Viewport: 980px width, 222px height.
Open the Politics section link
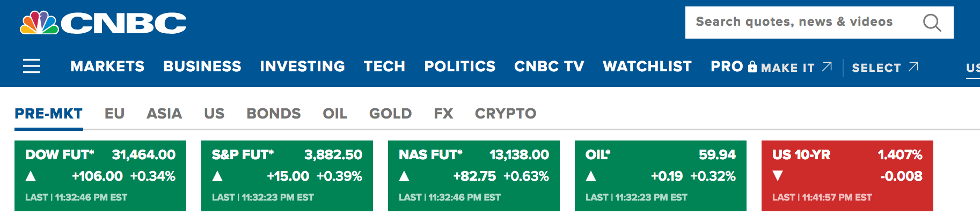point(460,66)
